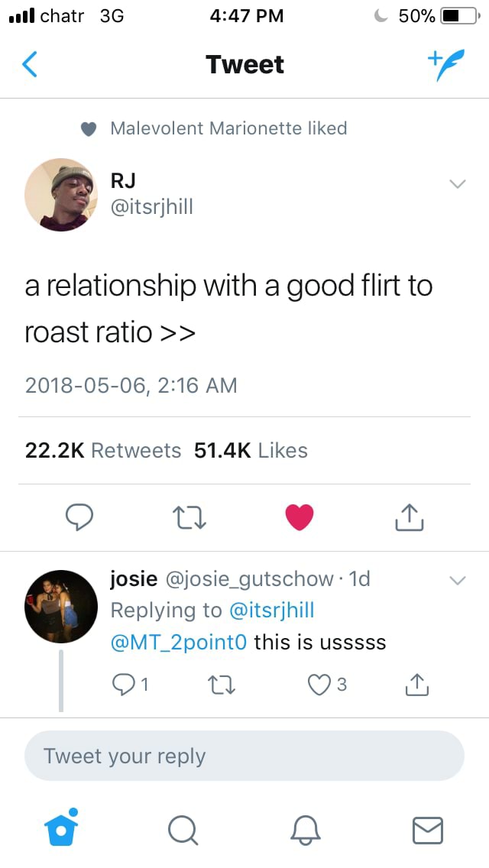Image resolution: width=489 pixels, height=868 pixels.
Task: Compose a new tweet with feather icon
Action: point(445,65)
